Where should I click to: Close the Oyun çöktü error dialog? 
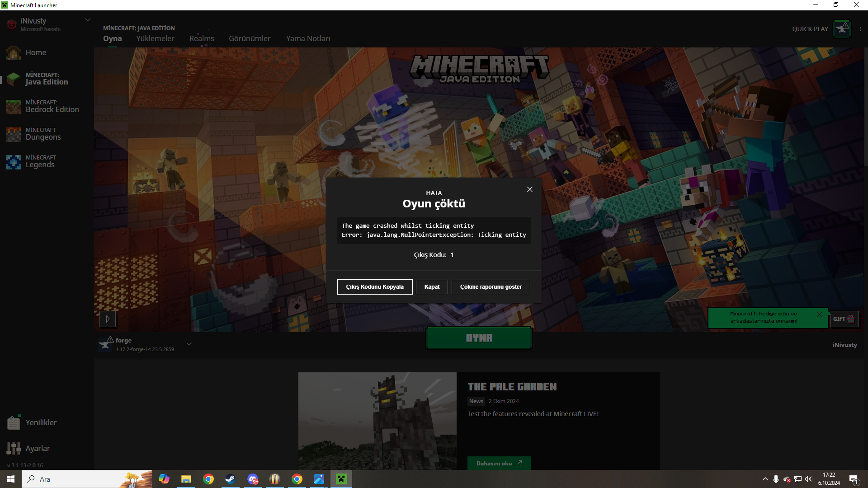pos(530,190)
